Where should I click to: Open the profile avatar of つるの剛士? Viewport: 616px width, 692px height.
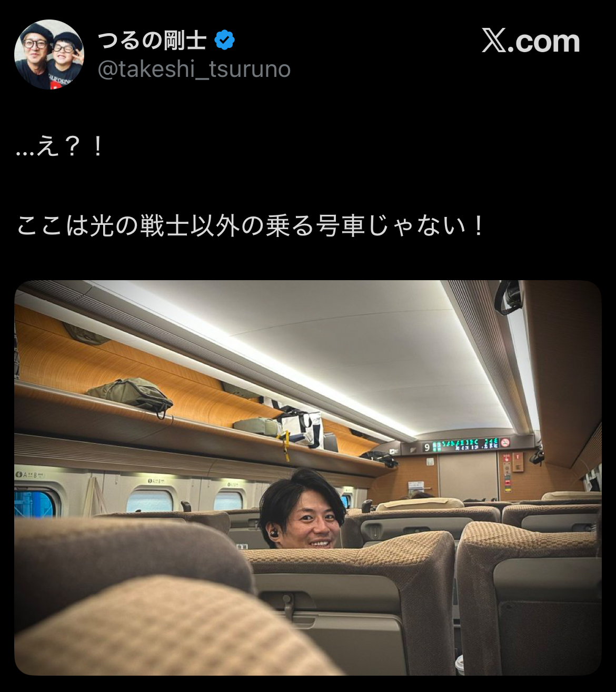point(49,54)
